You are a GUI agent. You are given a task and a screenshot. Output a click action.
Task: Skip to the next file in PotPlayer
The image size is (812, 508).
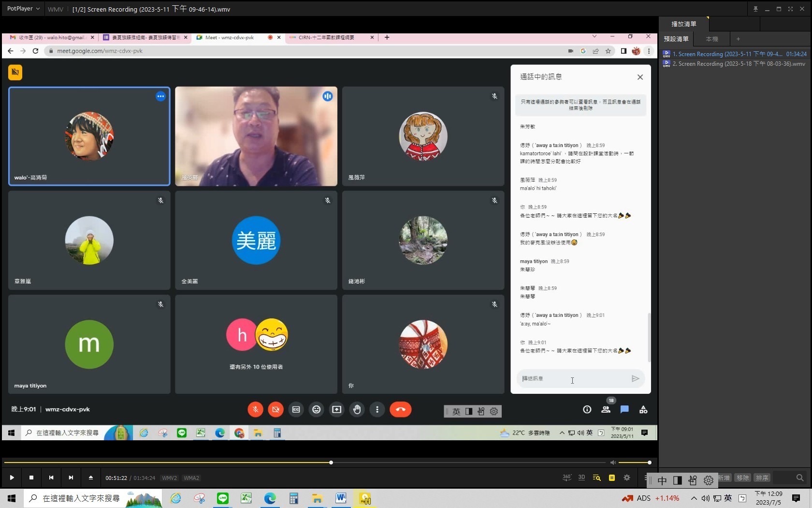coord(71,478)
